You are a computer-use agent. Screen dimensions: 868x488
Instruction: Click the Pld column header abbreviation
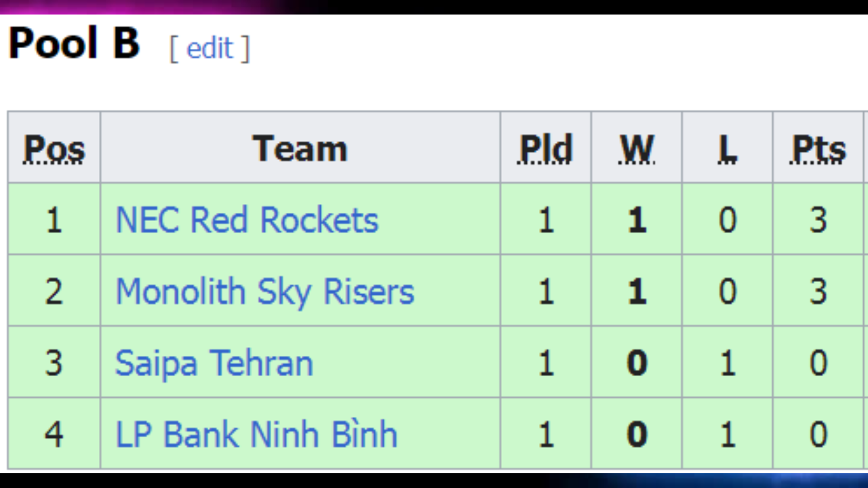tap(546, 148)
